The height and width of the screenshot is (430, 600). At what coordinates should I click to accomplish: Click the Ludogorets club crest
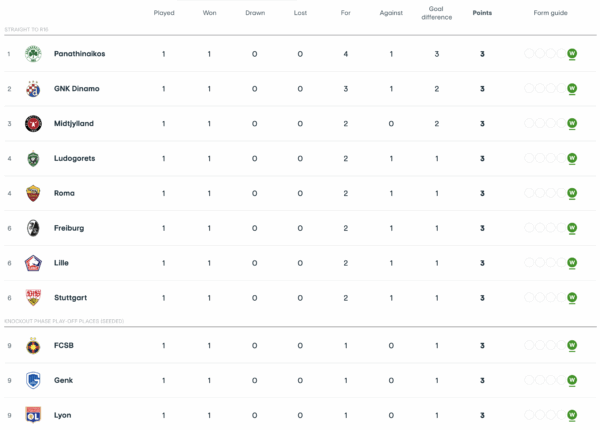click(x=31, y=158)
